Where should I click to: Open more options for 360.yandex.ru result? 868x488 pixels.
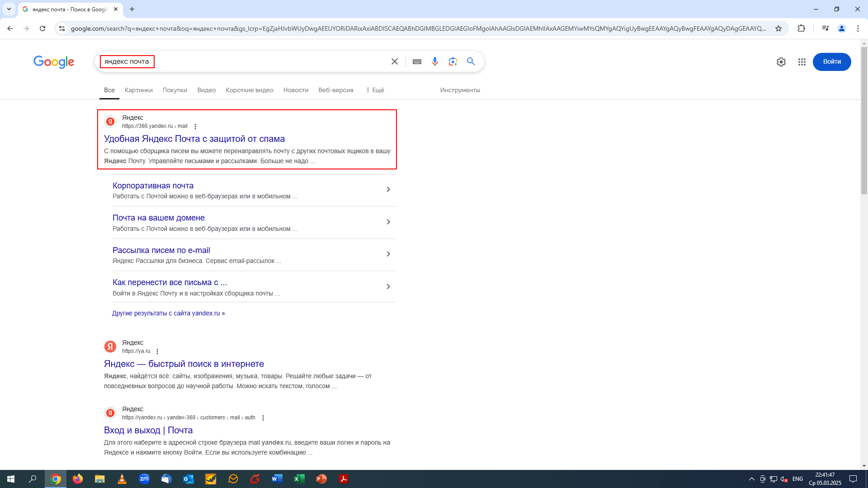pos(195,127)
